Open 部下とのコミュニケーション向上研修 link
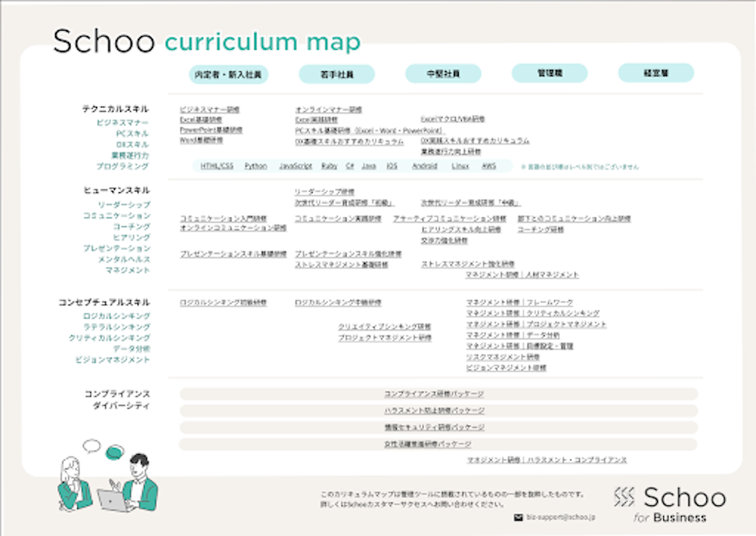 (574, 219)
